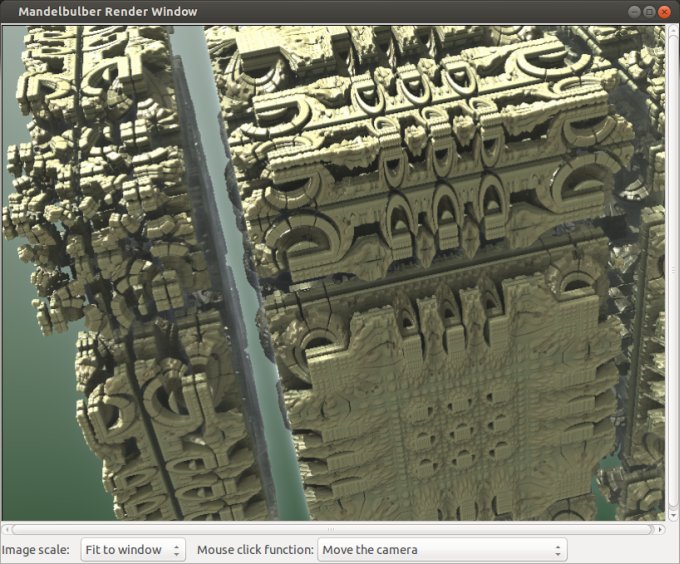The height and width of the screenshot is (564, 680).
Task: Click the window title 'Mandelbulber Render Window'
Action: click(x=108, y=12)
